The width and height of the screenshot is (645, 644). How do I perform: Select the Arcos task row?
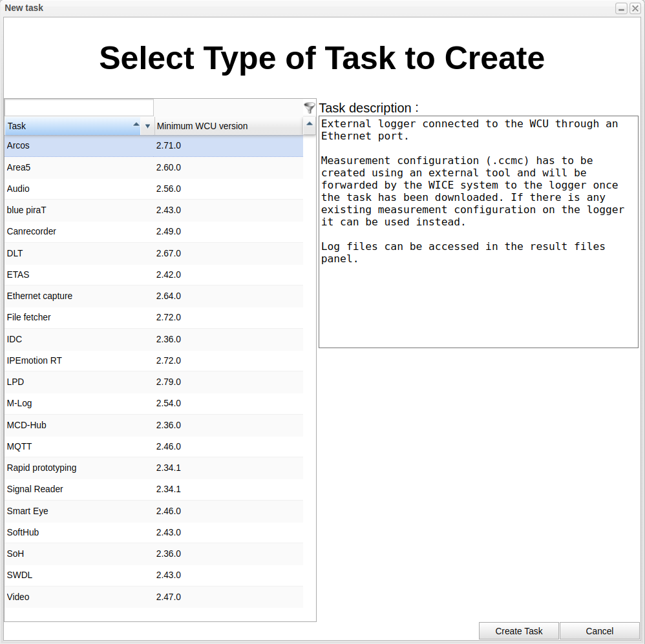(x=153, y=146)
